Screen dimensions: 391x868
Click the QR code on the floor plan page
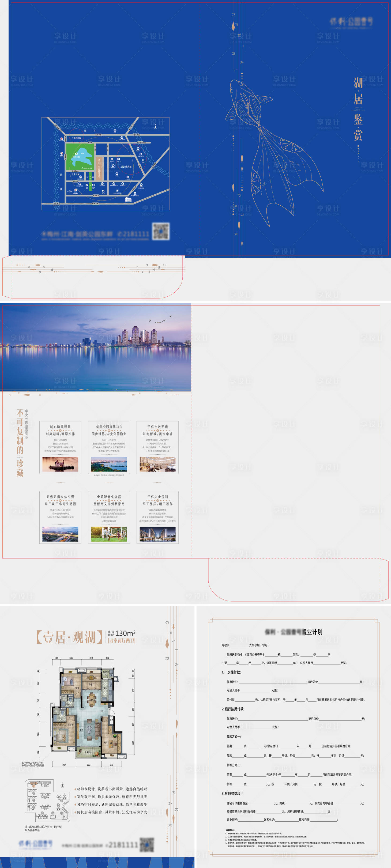click(x=147, y=844)
